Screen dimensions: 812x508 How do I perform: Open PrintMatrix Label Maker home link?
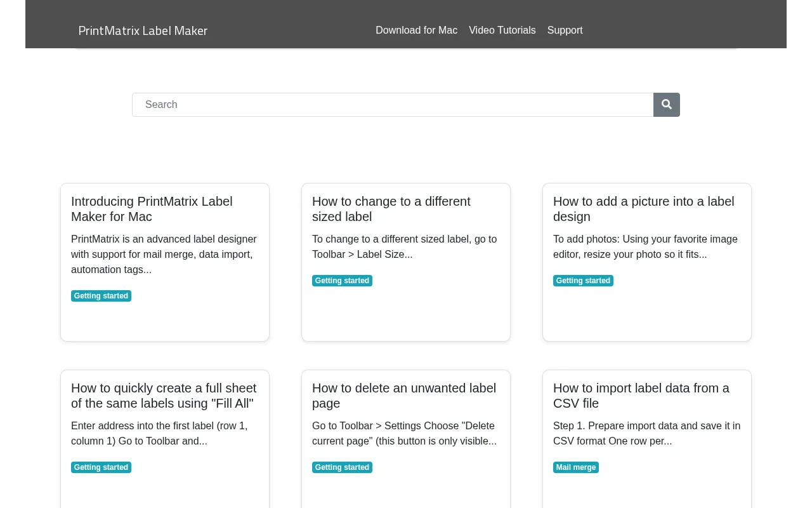click(143, 30)
